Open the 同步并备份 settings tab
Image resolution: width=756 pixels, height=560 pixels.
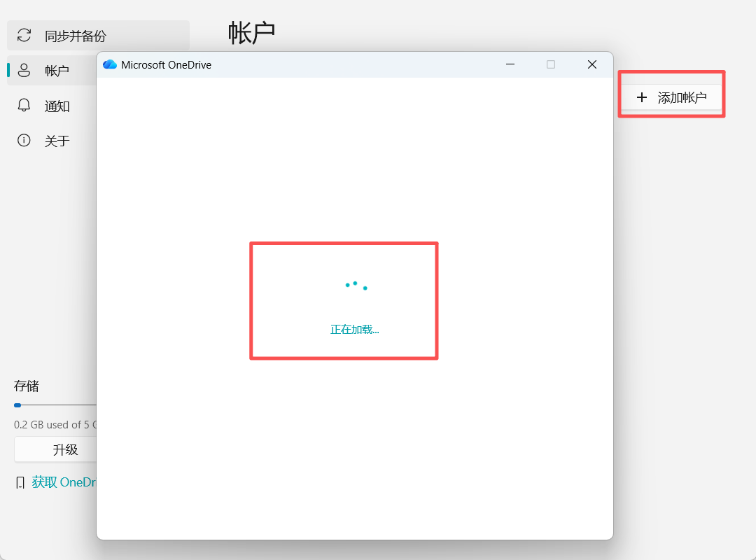pyautogui.click(x=99, y=36)
